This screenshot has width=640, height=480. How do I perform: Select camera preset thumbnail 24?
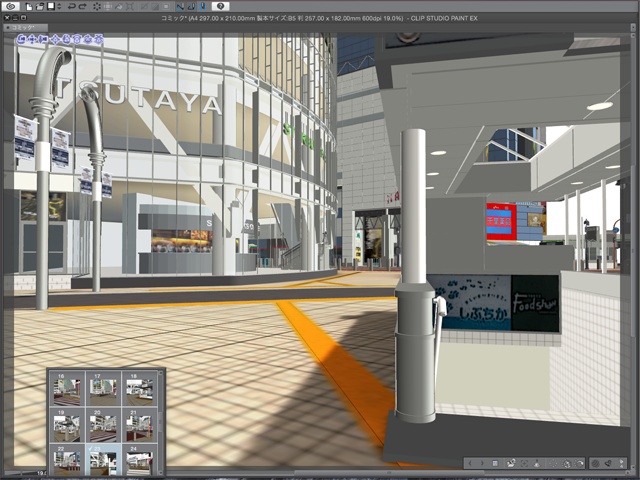click(140, 460)
